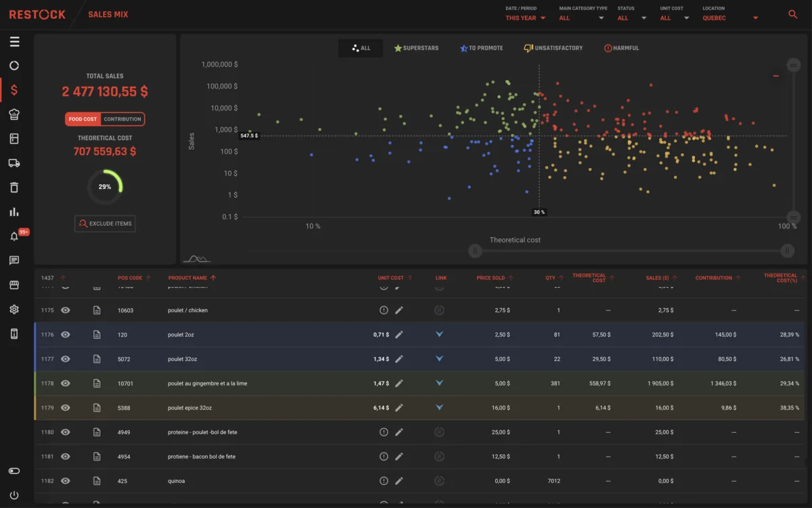
Task: Open the document icon for poulet 2oz
Action: [97, 335]
